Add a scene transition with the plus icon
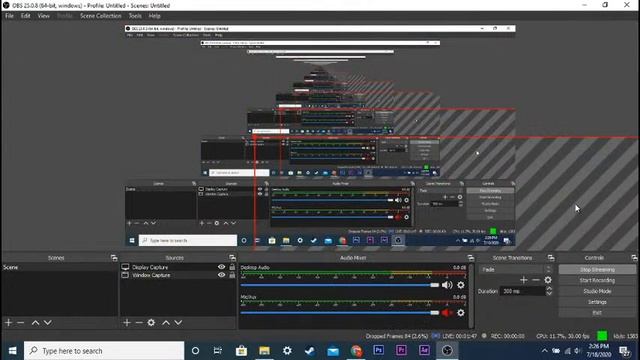This screenshot has width=640, height=360. (x=524, y=280)
